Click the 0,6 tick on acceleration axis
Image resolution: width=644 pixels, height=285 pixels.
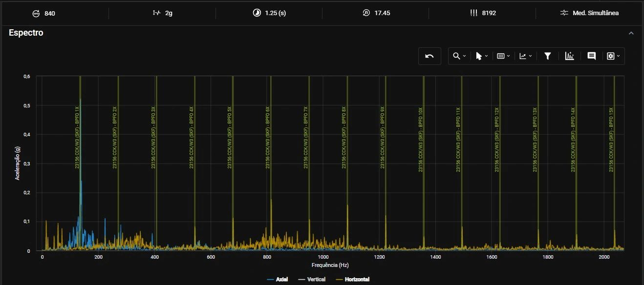pos(27,76)
